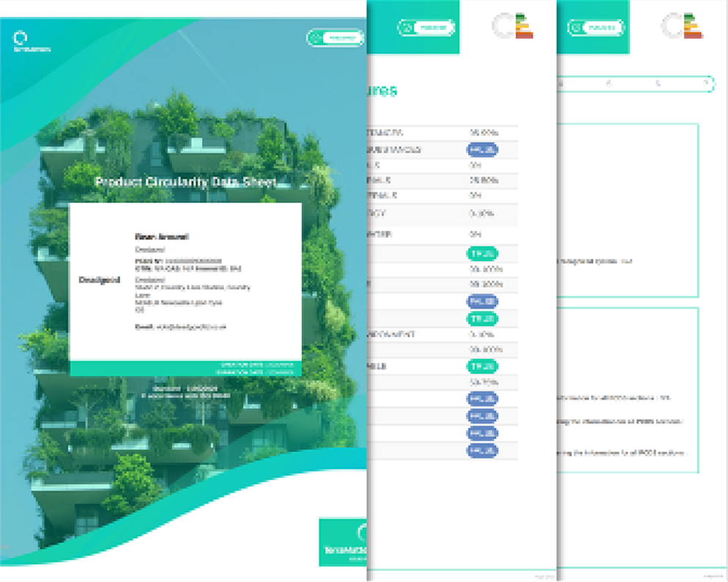Click the Email line in the white card
Image resolution: width=728 pixels, height=582 pixels.
tap(180, 326)
